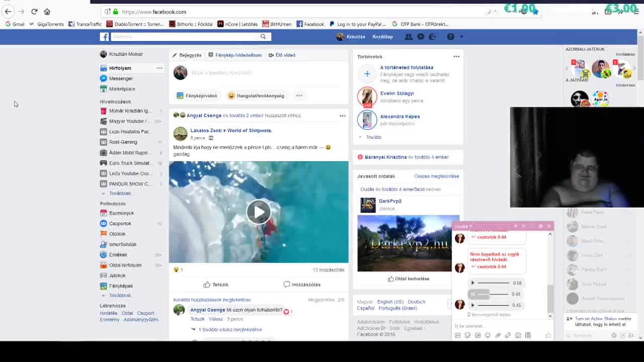Open Agar.io game icon

point(600,98)
